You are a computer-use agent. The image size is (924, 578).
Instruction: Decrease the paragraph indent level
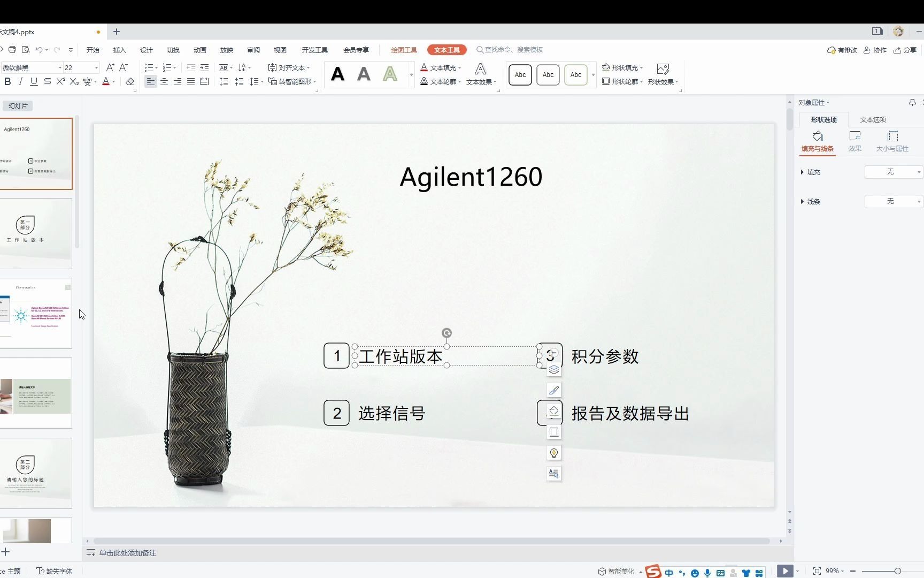coord(191,67)
